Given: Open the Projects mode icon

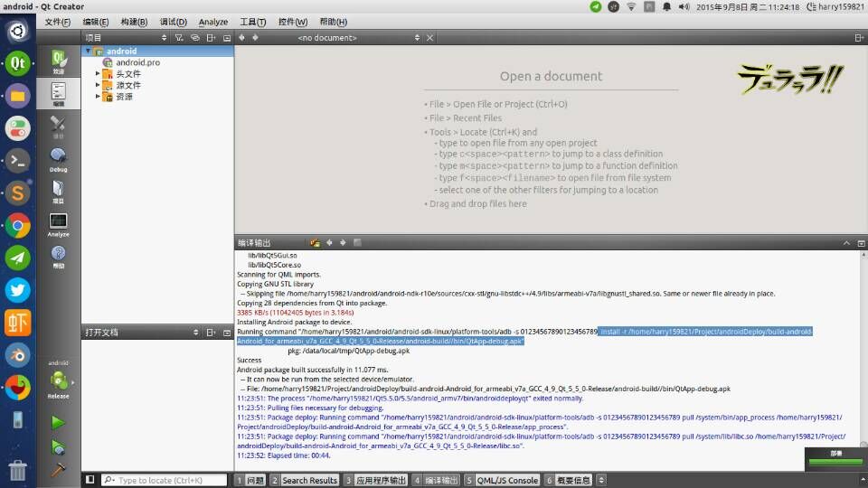Looking at the screenshot, I should (x=58, y=192).
